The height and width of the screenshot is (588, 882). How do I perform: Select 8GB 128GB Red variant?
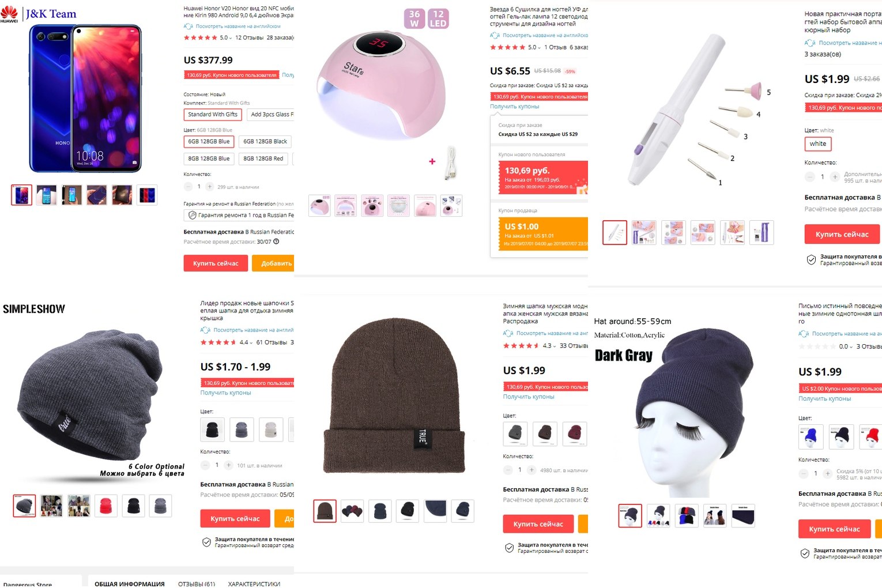click(x=263, y=159)
